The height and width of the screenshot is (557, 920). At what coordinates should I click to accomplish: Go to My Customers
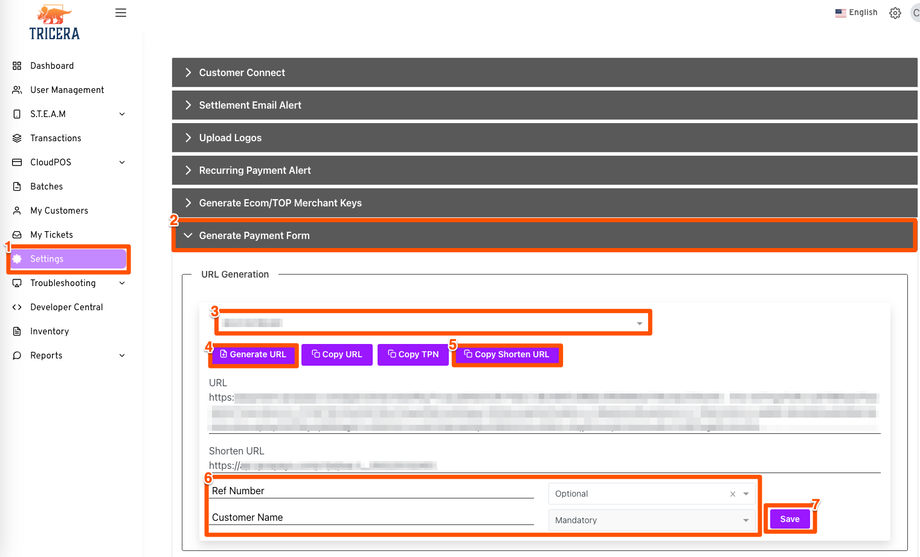click(x=59, y=210)
